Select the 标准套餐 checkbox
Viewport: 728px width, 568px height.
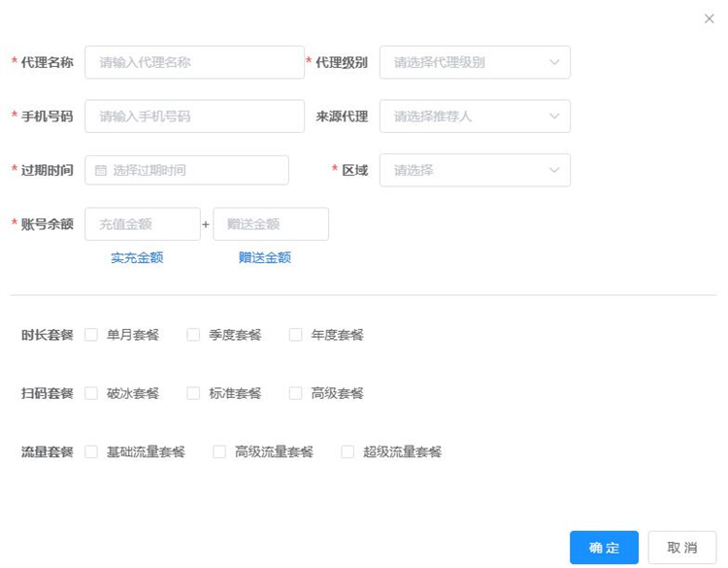click(x=193, y=393)
